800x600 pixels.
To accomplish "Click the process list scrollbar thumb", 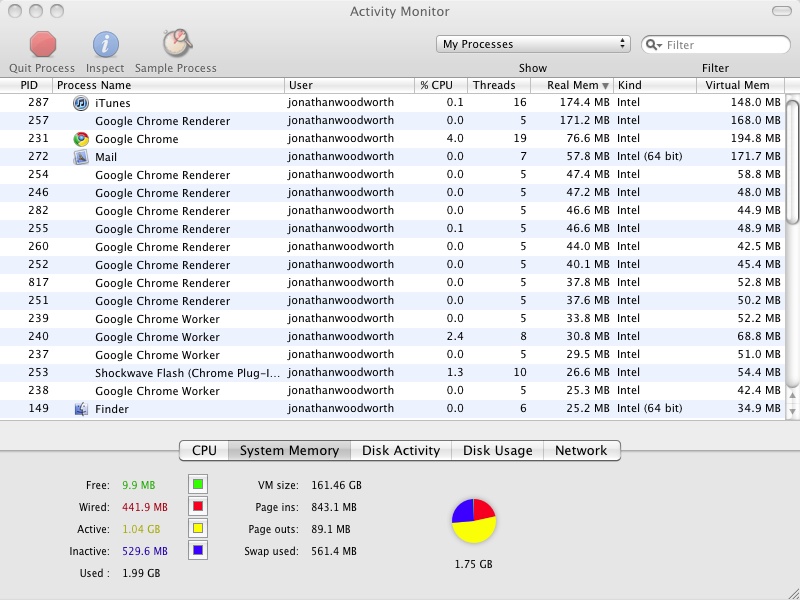I will pyautogui.click(x=792, y=162).
